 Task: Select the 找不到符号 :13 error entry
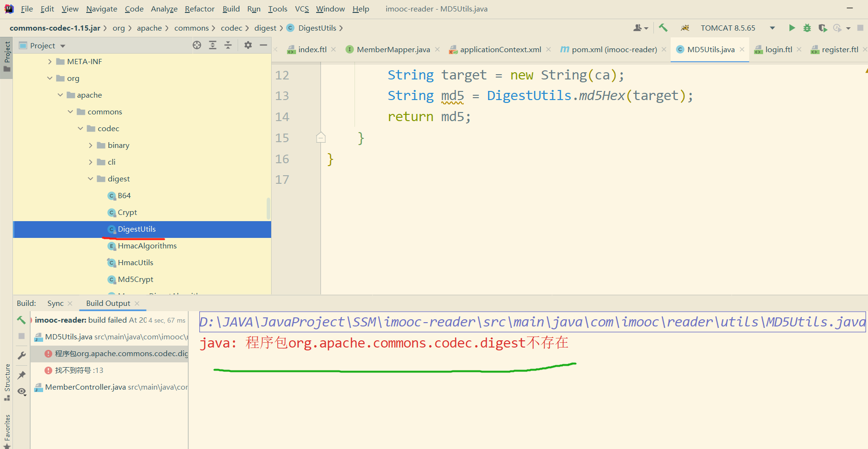coord(79,370)
